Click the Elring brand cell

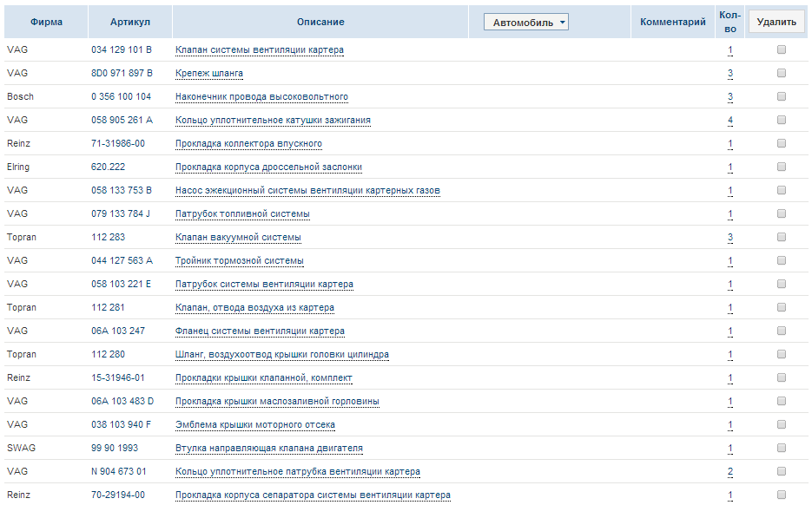click(x=18, y=167)
